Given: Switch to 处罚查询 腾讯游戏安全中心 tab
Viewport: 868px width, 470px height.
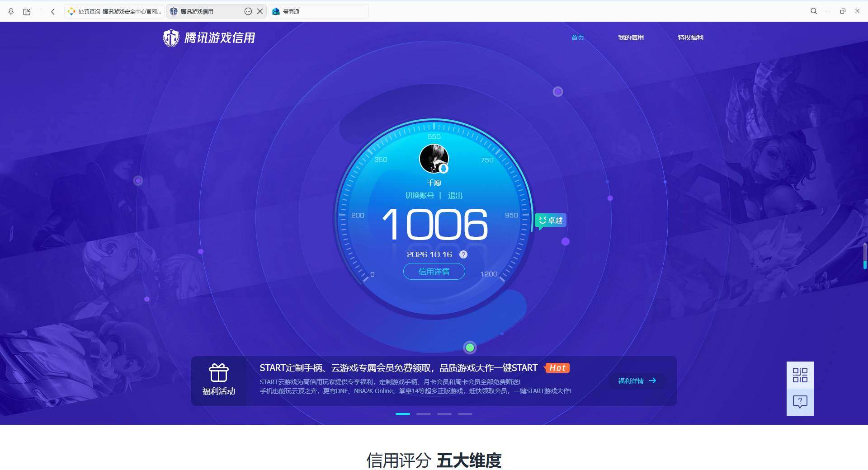Looking at the screenshot, I should [115, 11].
